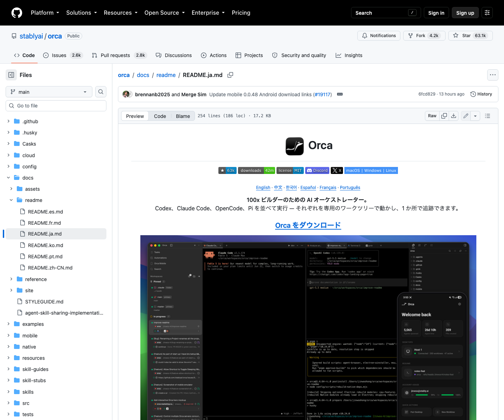Image resolution: width=504 pixels, height=420 pixels.
Task: Collapse the docs folder
Action: tap(8, 178)
